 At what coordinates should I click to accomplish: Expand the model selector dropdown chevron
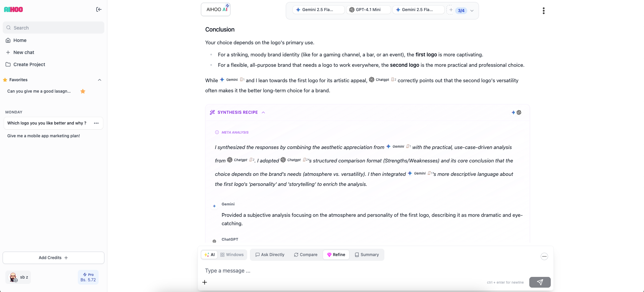(x=472, y=11)
